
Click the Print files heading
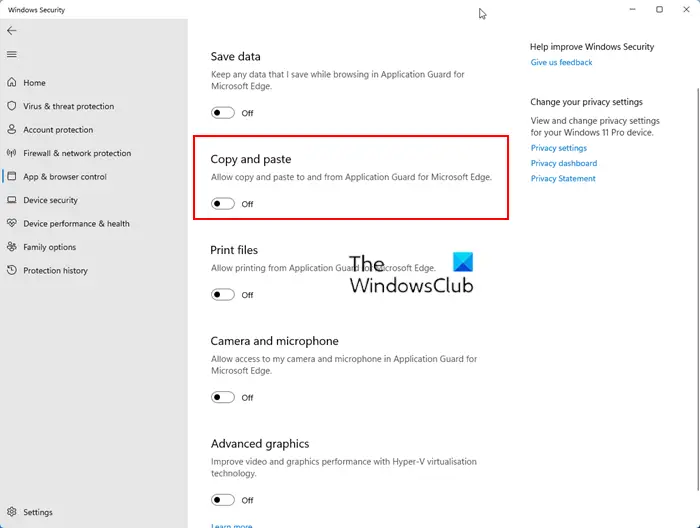pyautogui.click(x=234, y=250)
